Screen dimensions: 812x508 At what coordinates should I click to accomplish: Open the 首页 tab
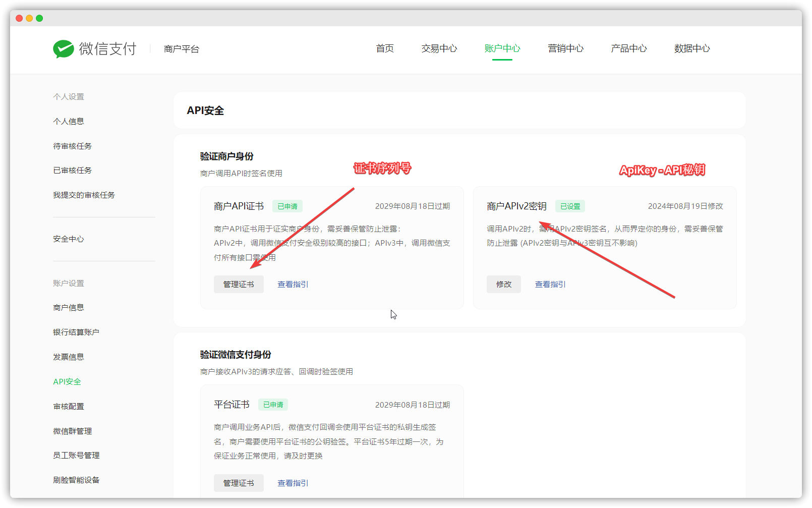click(x=385, y=48)
